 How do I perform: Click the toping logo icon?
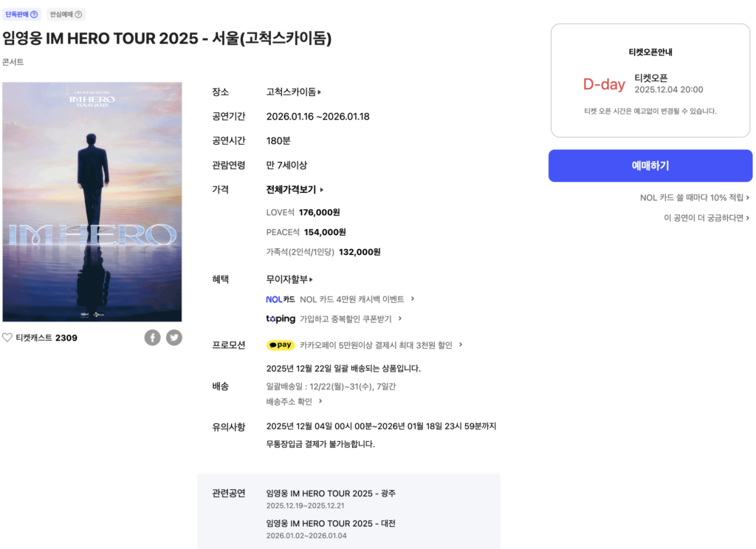(281, 319)
